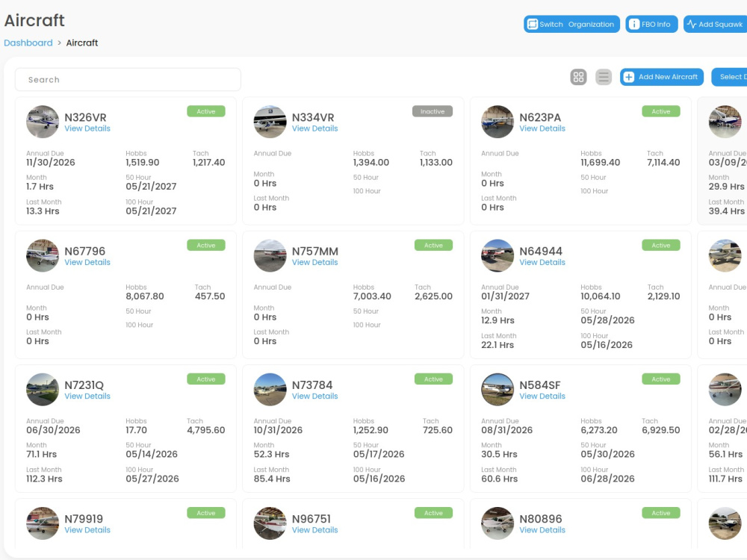Click Tach value 1,217.40

[208, 162]
